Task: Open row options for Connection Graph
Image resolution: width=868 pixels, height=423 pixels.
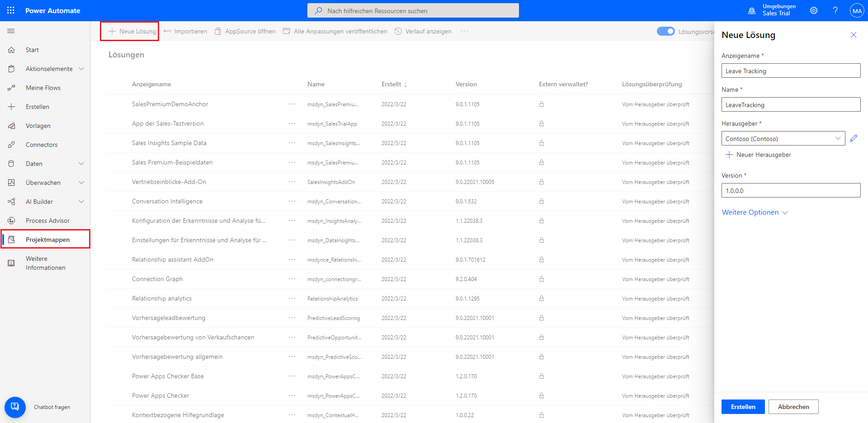Action: coord(292,279)
